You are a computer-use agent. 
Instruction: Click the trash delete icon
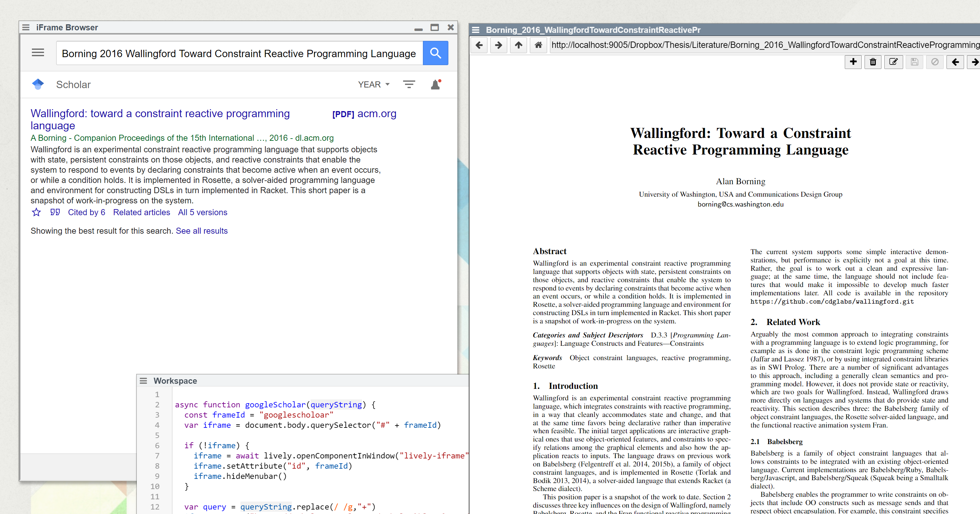pos(873,62)
